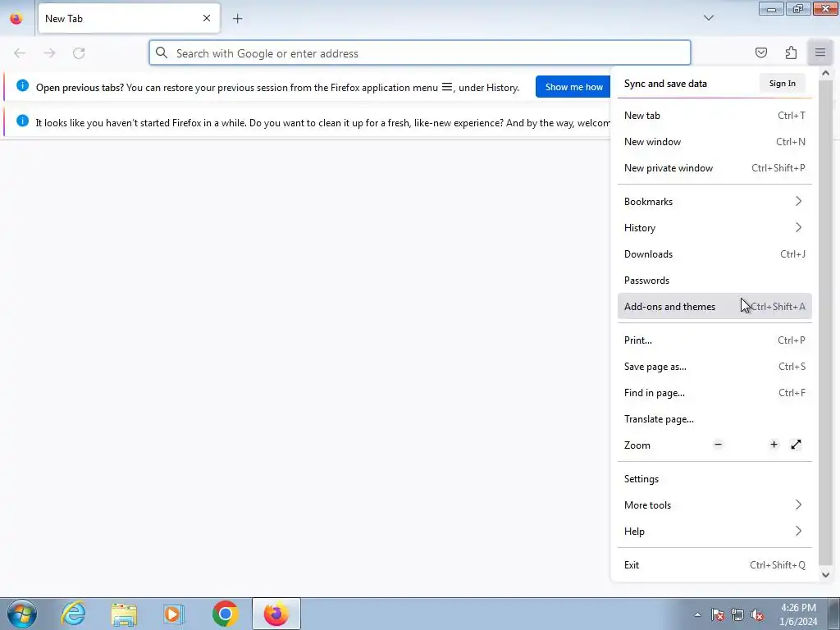Image resolution: width=840 pixels, height=630 pixels.
Task: Click Sync and save data
Action: (665, 83)
